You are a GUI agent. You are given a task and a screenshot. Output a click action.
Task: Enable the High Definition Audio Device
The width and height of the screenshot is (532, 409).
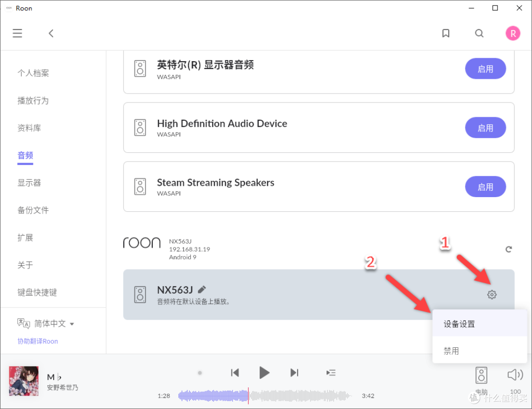485,128
